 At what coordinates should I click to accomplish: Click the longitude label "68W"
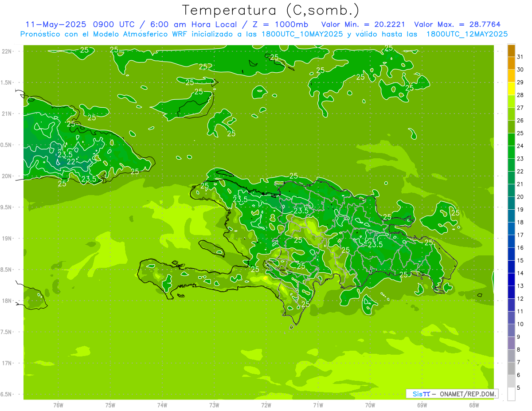pyautogui.click(x=473, y=405)
